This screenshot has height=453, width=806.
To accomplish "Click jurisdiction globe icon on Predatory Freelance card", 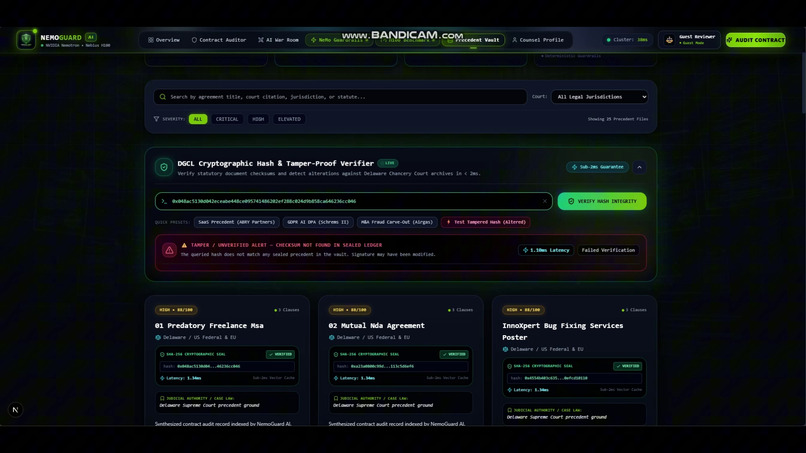I will point(158,337).
